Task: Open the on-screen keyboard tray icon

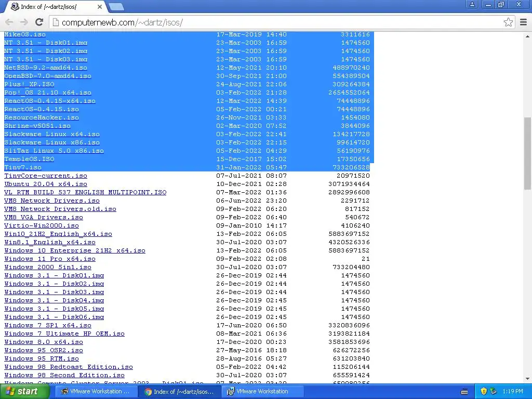Action: coord(464,392)
